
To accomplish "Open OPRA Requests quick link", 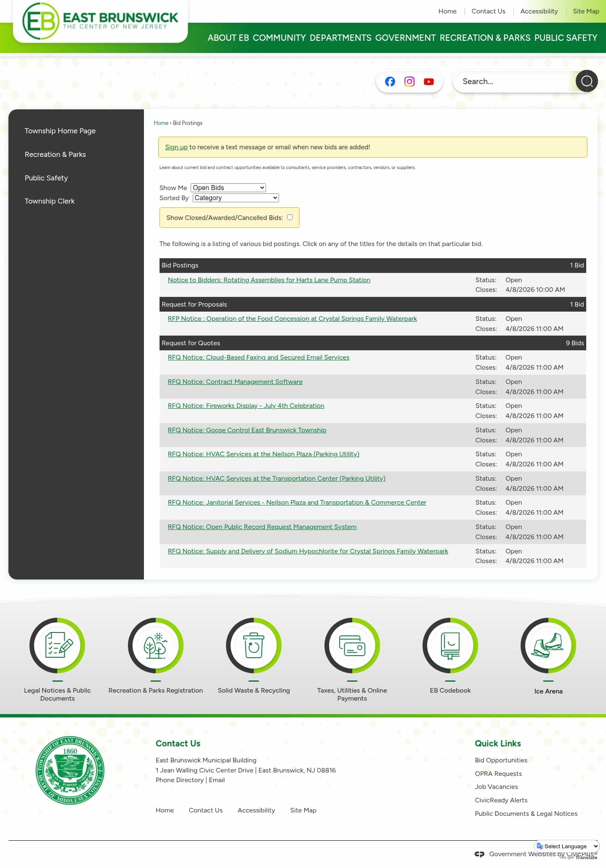I will (498, 774).
